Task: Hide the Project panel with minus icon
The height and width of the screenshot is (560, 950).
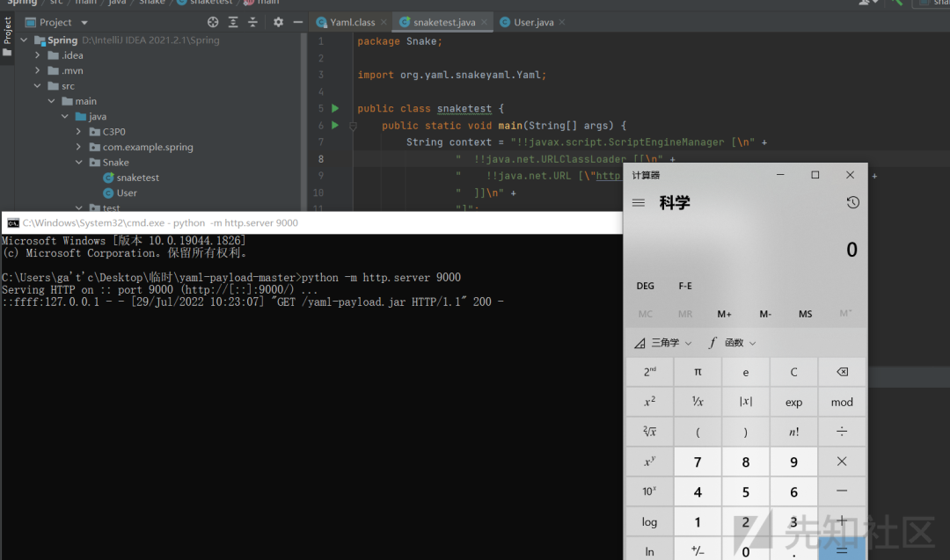Action: pos(298,22)
